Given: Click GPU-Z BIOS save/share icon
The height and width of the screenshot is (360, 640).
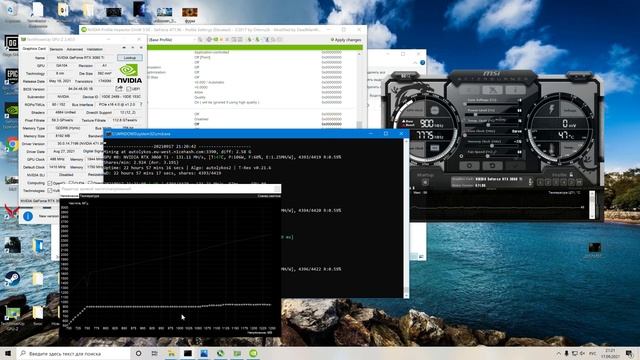Looking at the screenshot, I should tap(119, 89).
